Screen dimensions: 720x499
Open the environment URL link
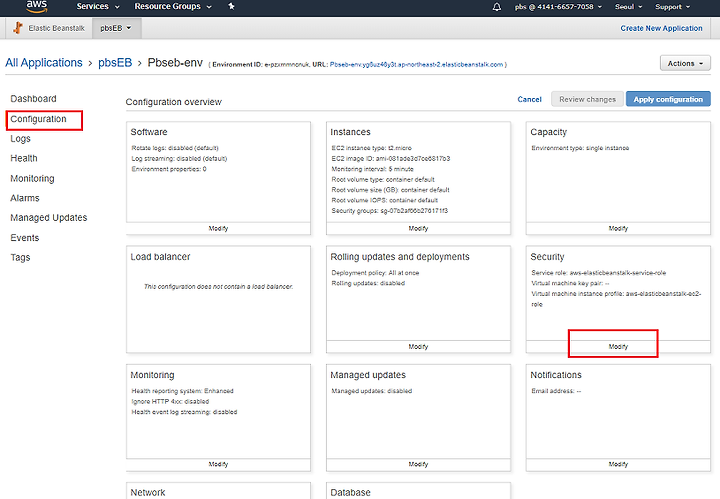[416, 65]
